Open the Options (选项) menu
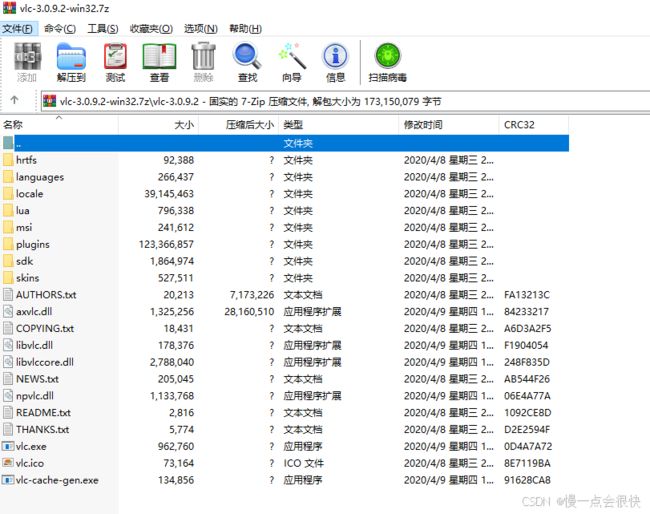650x514 pixels. (x=201, y=29)
